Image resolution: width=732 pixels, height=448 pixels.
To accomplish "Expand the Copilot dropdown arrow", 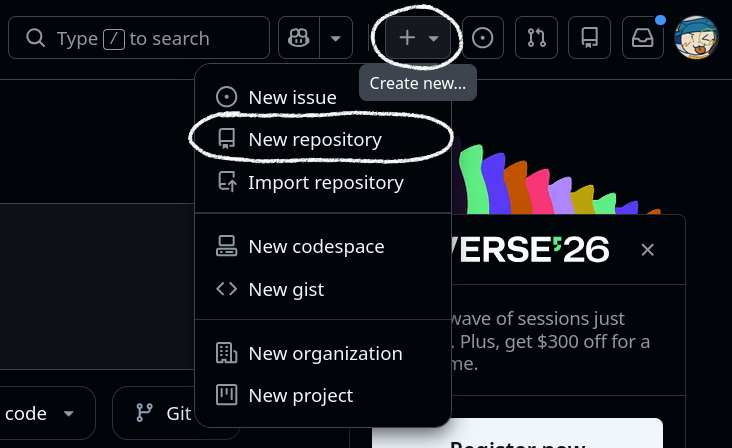I will point(336,38).
